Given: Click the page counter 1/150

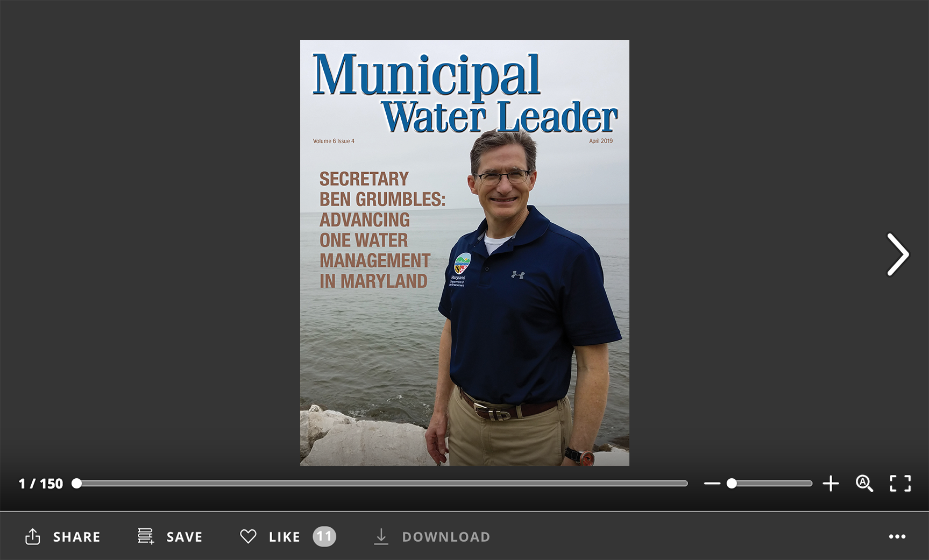Looking at the screenshot, I should click(40, 484).
